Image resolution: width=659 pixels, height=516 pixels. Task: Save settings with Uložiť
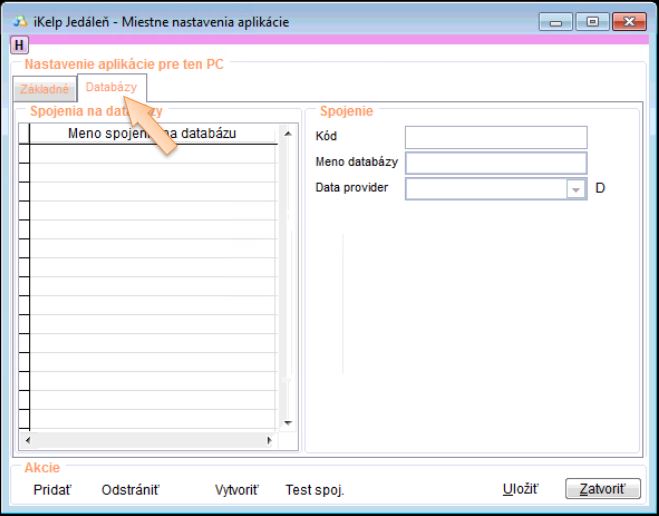click(520, 489)
